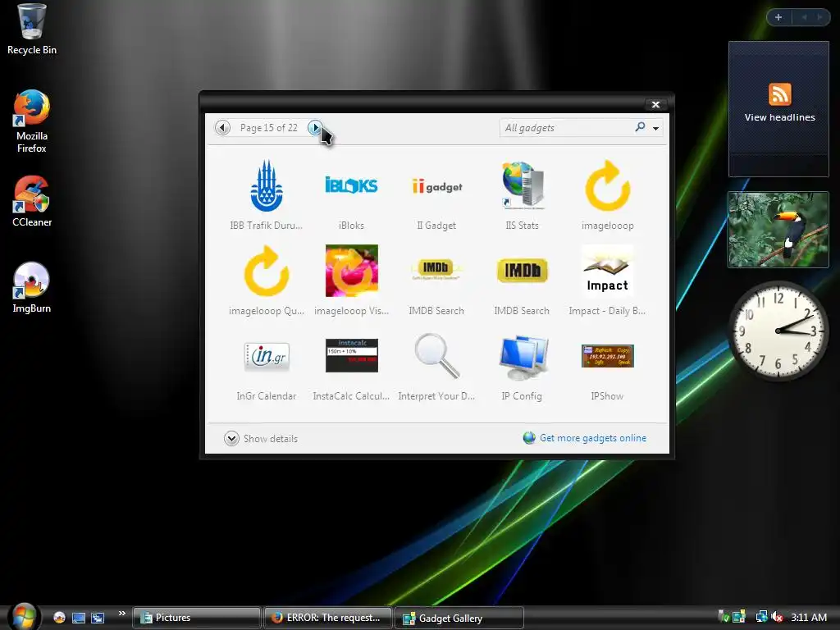The image size is (840, 630).
Task: Select the imagelooop gadget icon
Action: coord(608,185)
